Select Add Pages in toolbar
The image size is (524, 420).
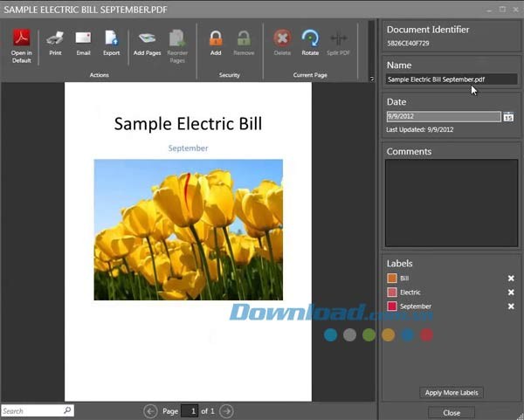tap(147, 38)
